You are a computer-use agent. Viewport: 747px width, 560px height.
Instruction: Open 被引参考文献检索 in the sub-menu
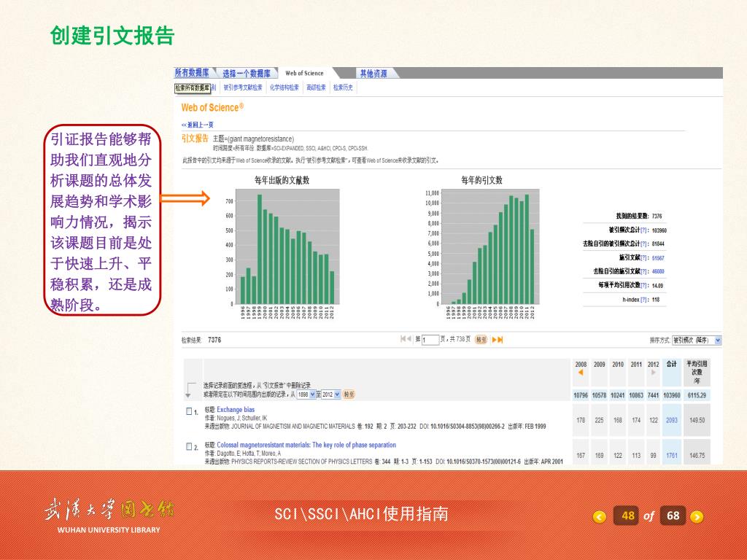243,87
